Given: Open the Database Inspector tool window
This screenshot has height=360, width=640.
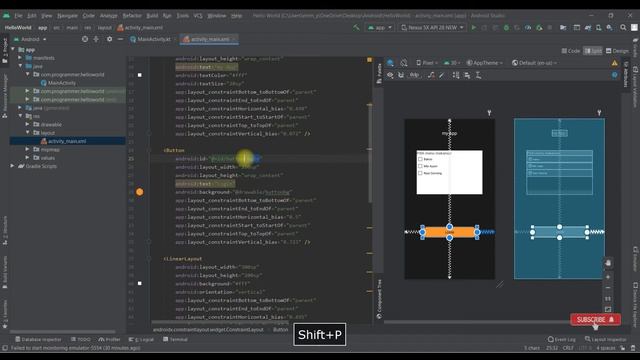Looking at the screenshot, I should point(38,339).
